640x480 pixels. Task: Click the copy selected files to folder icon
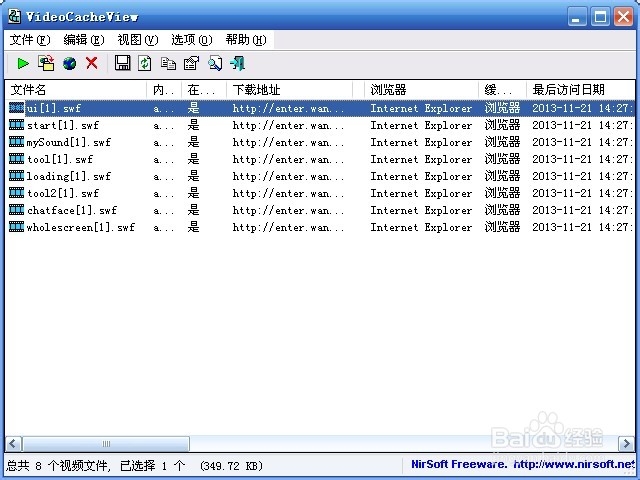pyautogui.click(x=46, y=63)
